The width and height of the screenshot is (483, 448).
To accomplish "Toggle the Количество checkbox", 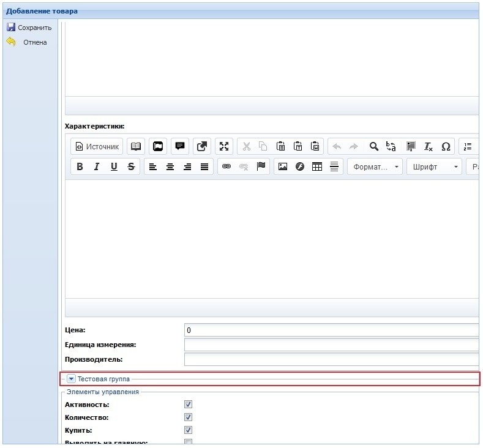I will tap(189, 417).
